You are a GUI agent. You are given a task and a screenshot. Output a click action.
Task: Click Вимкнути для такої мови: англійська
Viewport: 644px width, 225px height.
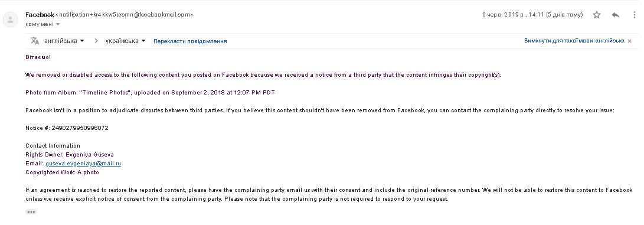tap(574, 41)
